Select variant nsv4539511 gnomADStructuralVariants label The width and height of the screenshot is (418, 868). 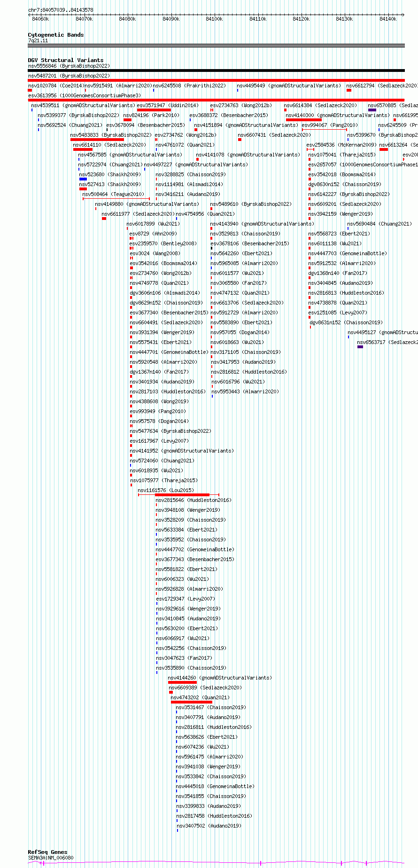(x=83, y=106)
